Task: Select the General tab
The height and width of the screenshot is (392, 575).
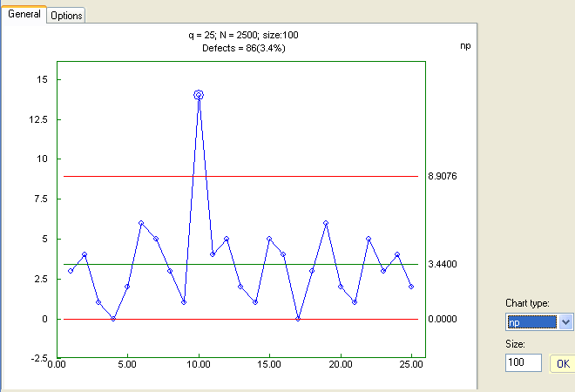Action: pos(24,15)
